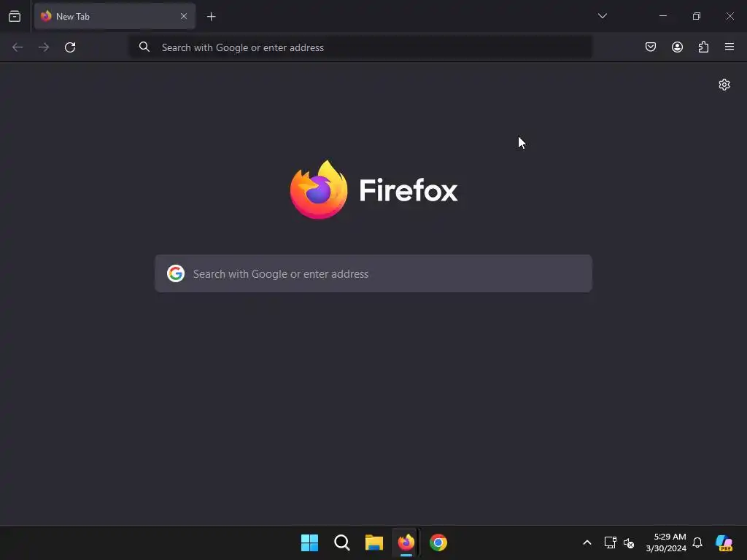747x560 pixels.
Task: Launch Copilot preview from taskbar
Action: (724, 542)
